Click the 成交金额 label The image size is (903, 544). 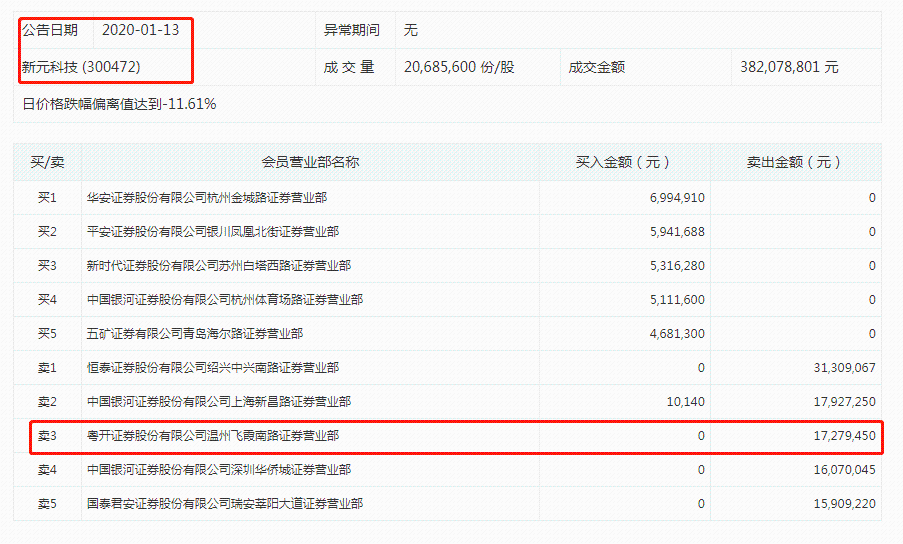click(x=597, y=67)
